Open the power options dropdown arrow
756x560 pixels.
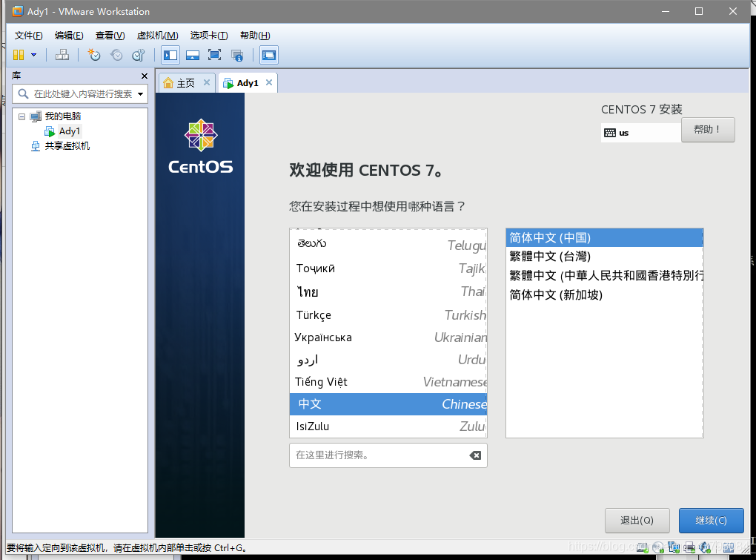(x=34, y=55)
